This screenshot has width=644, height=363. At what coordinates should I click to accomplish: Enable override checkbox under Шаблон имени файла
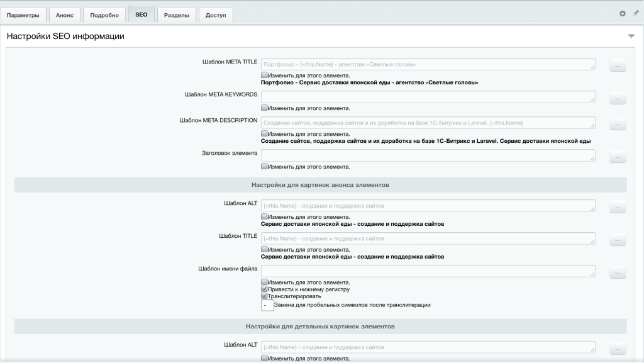pos(264,282)
